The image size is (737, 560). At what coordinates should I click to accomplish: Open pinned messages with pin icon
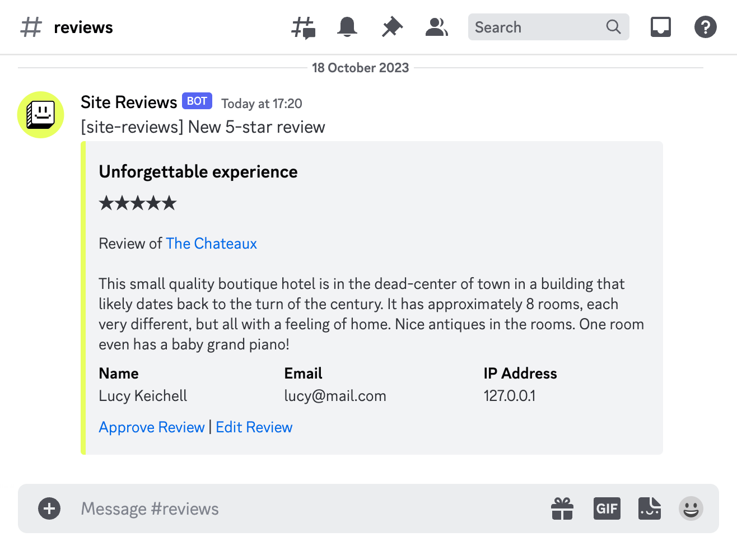392,27
